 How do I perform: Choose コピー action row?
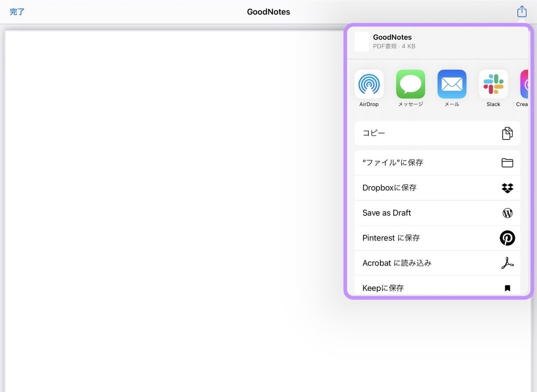point(438,133)
